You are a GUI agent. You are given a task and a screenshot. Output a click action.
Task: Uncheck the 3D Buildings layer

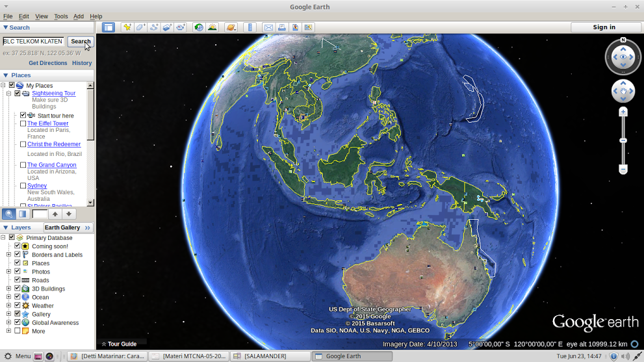click(x=18, y=289)
